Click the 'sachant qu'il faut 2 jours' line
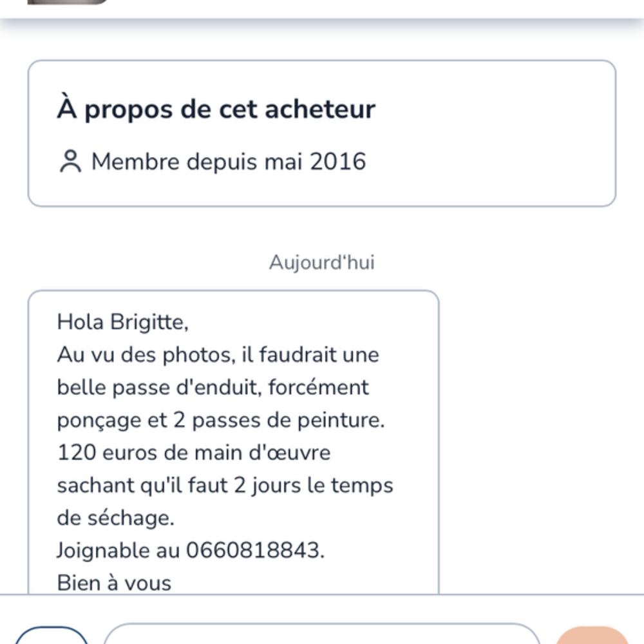Viewport: 644px width, 644px height. click(x=225, y=485)
